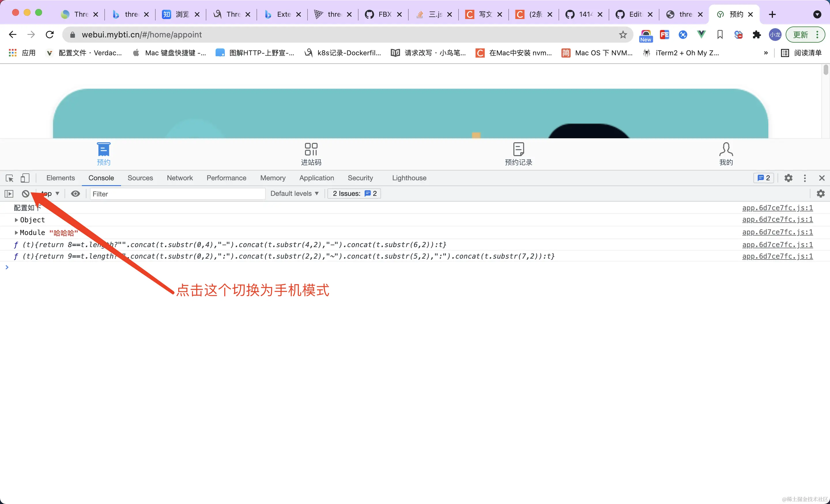This screenshot has width=830, height=504.
Task: Open the DevTools three-dot customize menu
Action: tap(805, 178)
